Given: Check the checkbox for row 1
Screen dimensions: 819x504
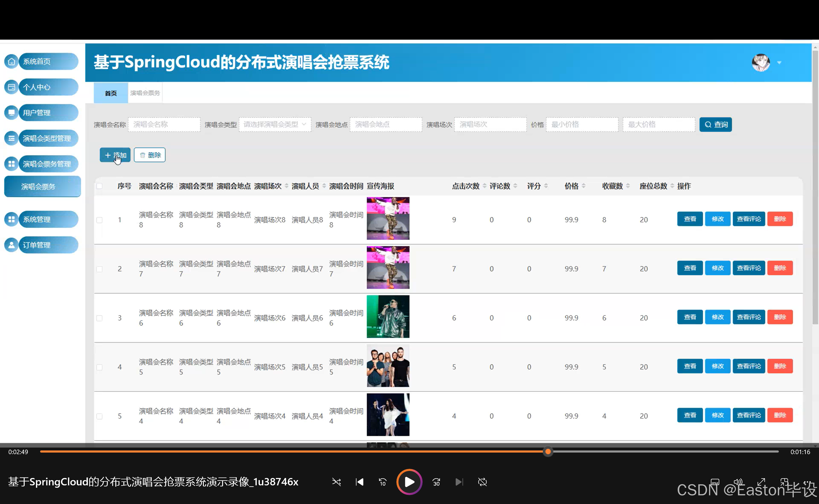Looking at the screenshot, I should (99, 220).
